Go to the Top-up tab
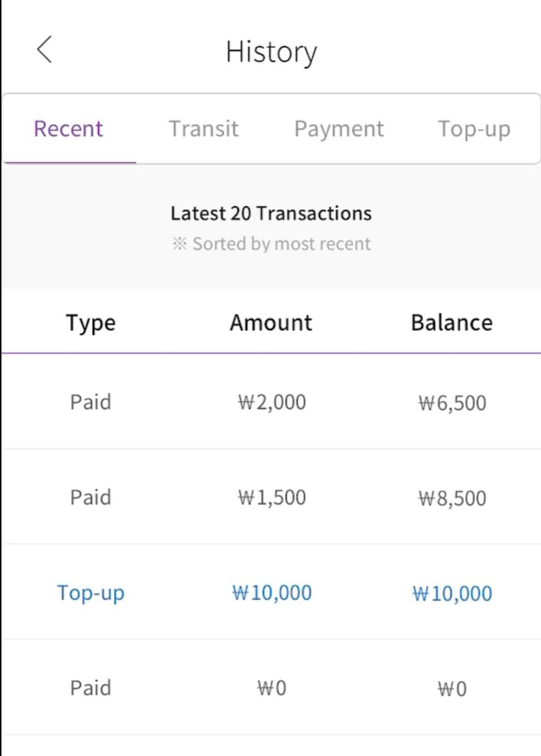 click(x=474, y=128)
